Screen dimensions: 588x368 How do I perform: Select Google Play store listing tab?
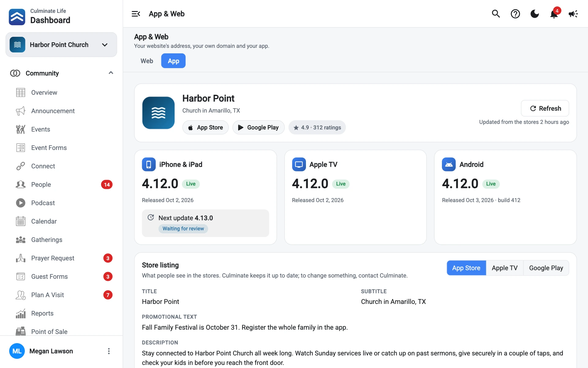[x=546, y=268]
